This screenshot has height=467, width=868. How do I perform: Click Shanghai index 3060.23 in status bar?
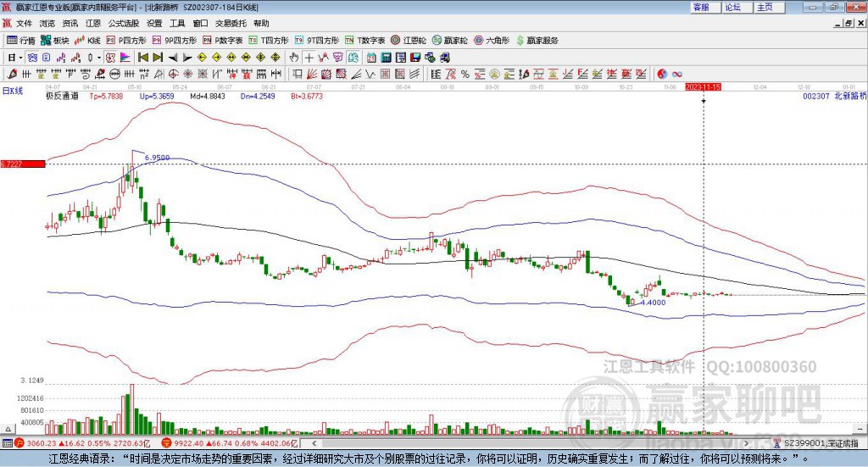point(42,443)
